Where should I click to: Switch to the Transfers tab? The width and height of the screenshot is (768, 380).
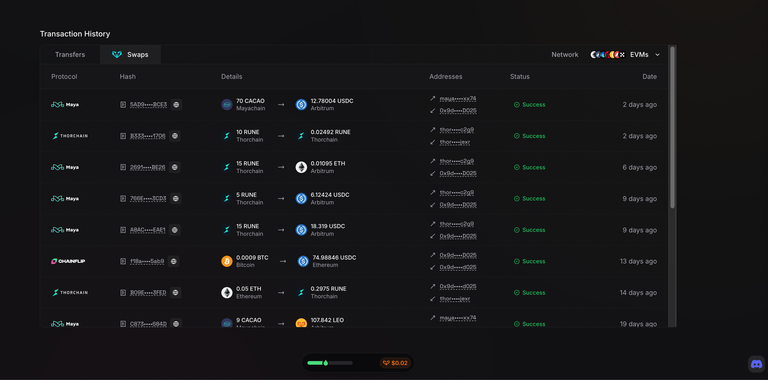coord(70,55)
